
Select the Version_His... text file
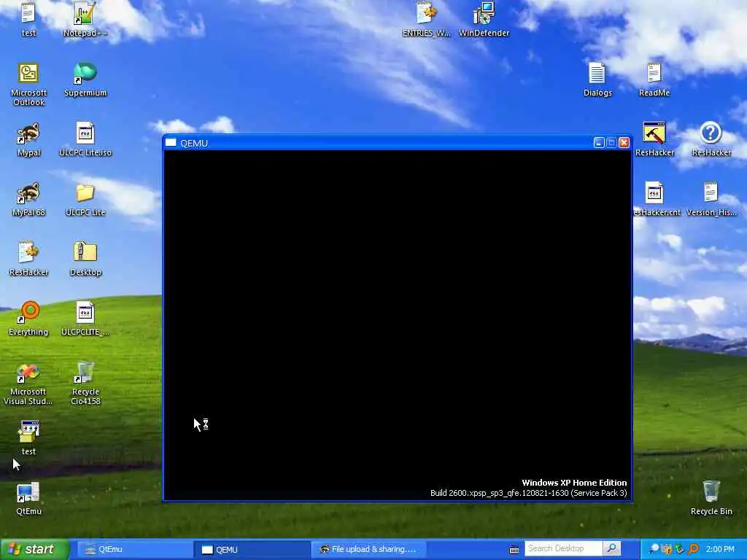711,200
